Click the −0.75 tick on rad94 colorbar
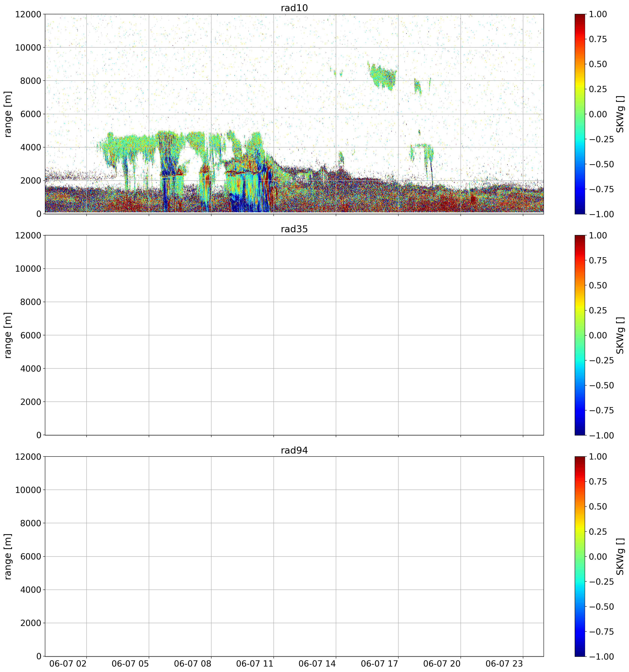 pyautogui.click(x=601, y=632)
